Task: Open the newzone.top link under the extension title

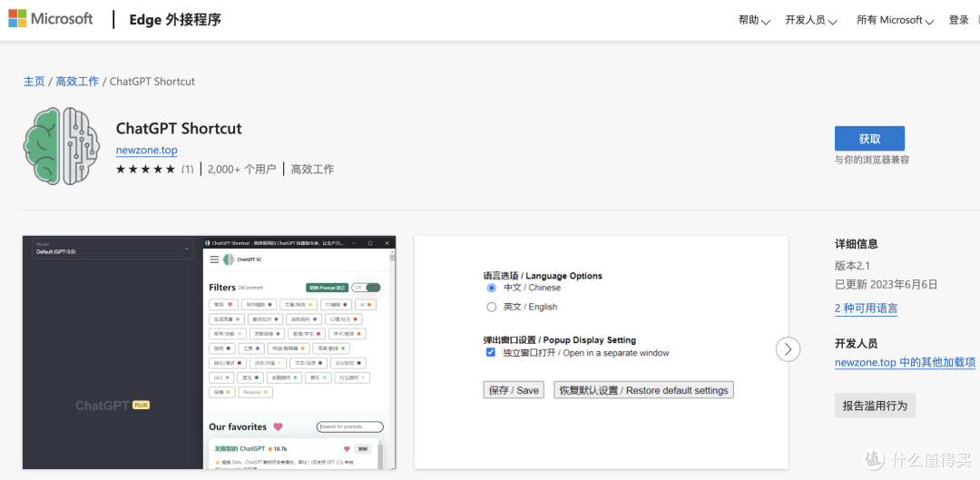Action: tap(146, 151)
